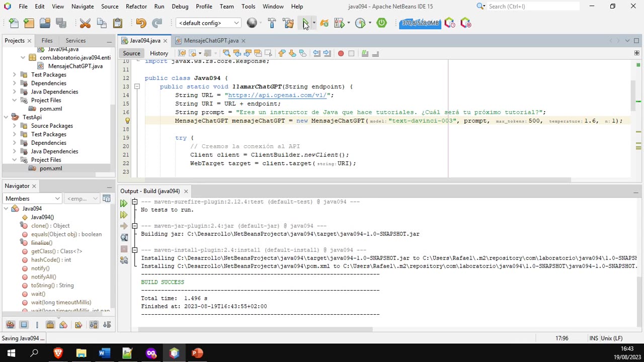This screenshot has height=362, width=644.
Task: Click the Output horizontal scrollbar
Action: (255, 330)
